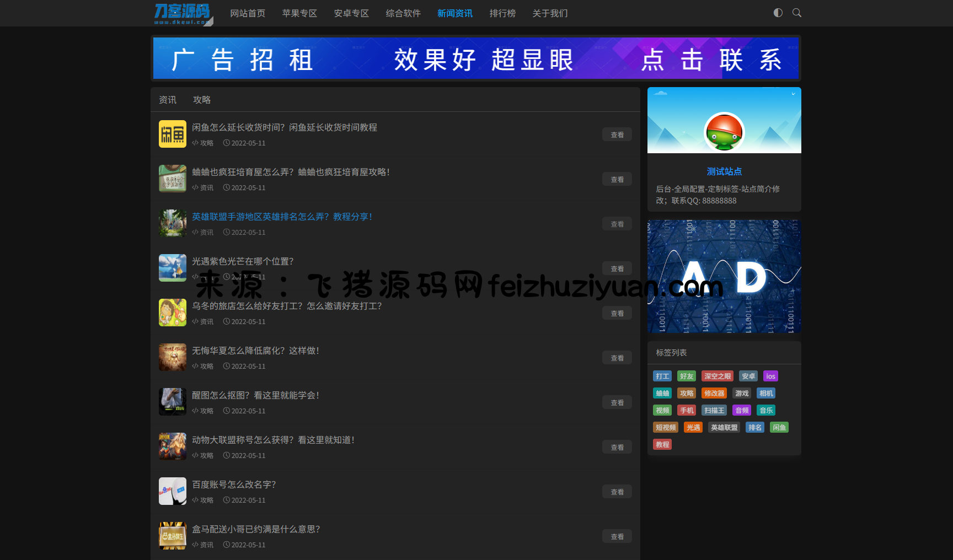Click the 光遇 article thumbnail image
The width and height of the screenshot is (953, 560).
click(173, 268)
